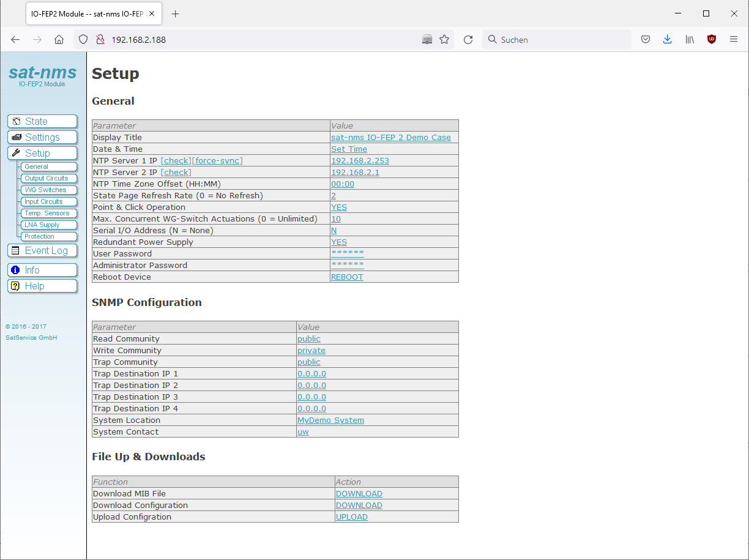The height and width of the screenshot is (560, 749).
Task: Click force-sync for NTP Server 1
Action: coord(217,161)
